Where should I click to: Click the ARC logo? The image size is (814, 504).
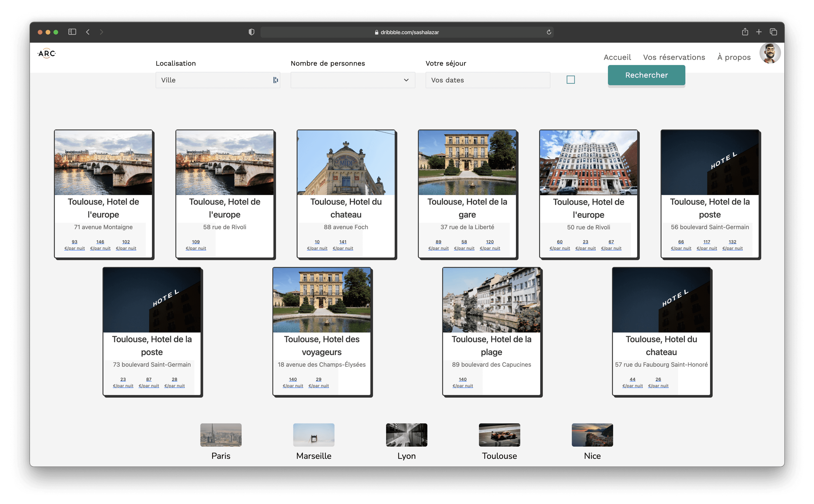point(47,53)
